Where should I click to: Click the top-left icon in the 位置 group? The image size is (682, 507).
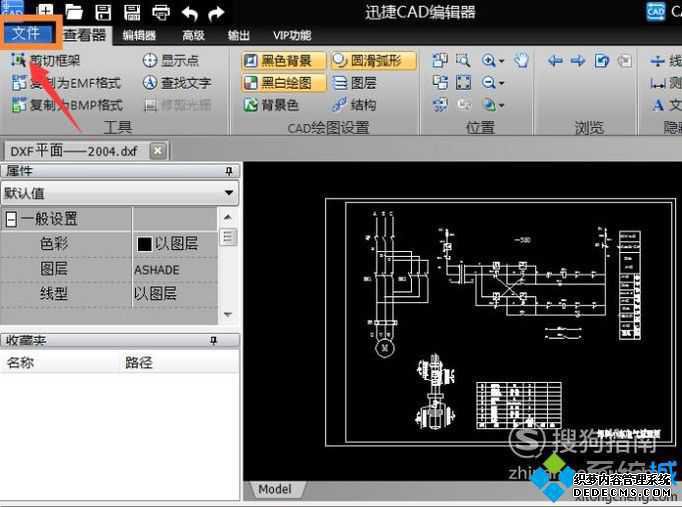440,60
